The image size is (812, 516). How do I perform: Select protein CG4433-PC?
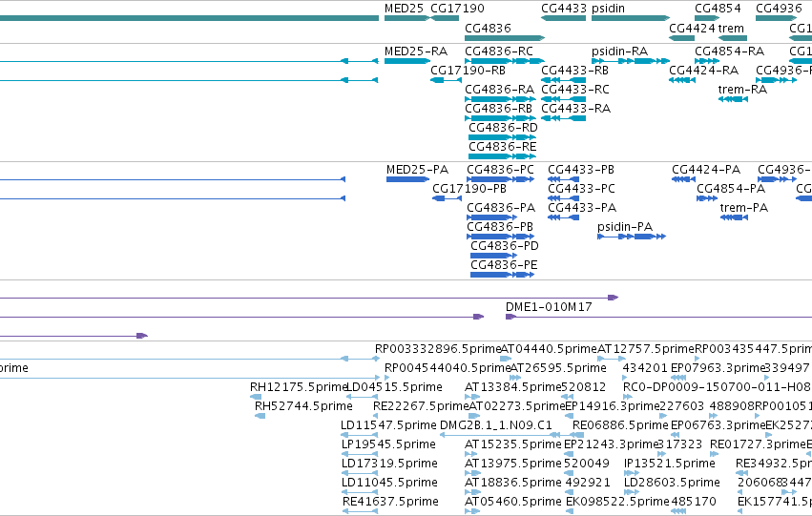[563, 198]
